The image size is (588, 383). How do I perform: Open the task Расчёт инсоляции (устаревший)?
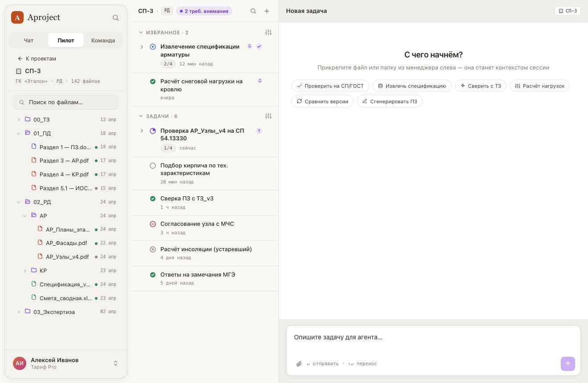pos(205,253)
